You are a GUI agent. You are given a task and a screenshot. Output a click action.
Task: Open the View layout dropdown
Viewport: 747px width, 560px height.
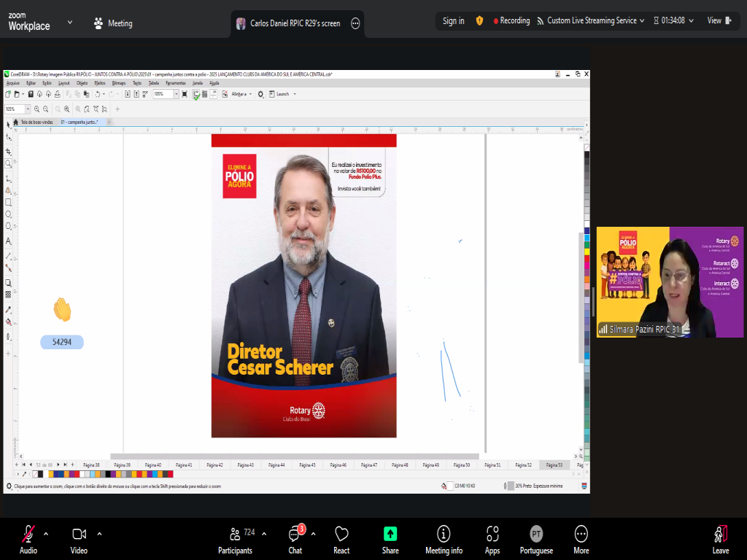coord(718,20)
